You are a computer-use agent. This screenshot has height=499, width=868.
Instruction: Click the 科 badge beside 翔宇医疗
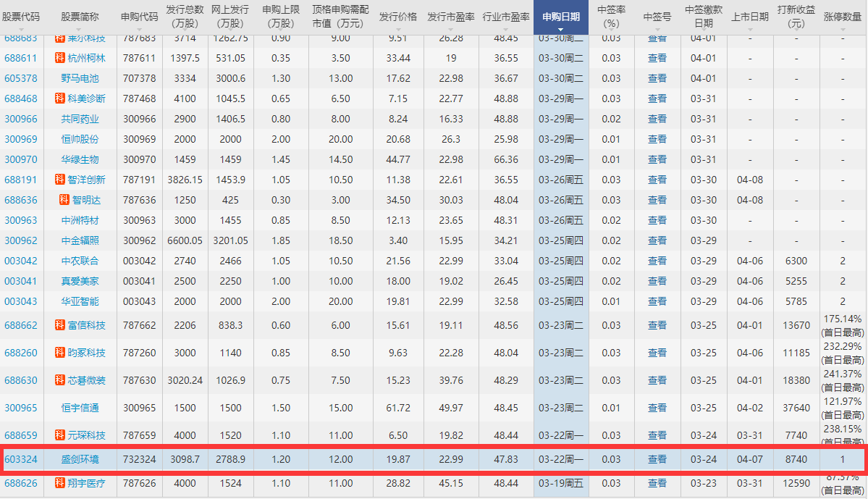pos(60,482)
